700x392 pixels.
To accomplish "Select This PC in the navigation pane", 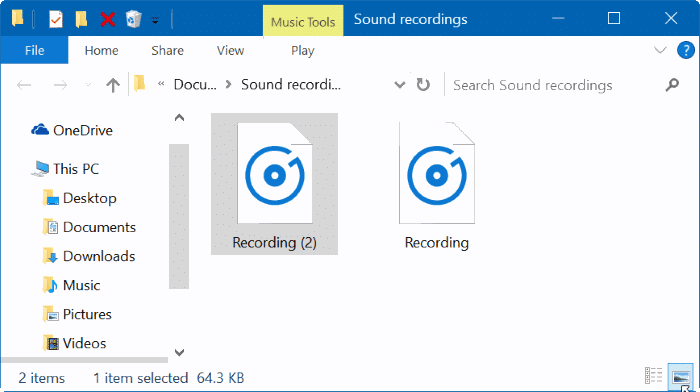I will click(x=65, y=169).
